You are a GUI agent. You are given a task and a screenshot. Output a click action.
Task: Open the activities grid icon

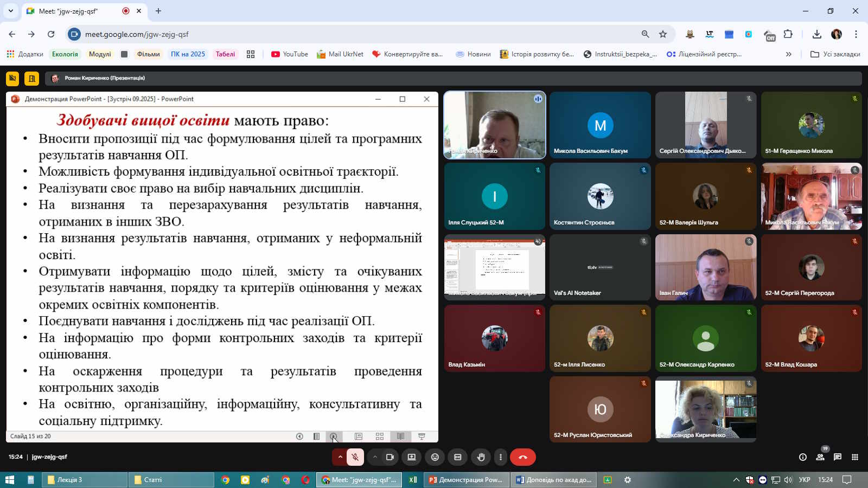855,457
